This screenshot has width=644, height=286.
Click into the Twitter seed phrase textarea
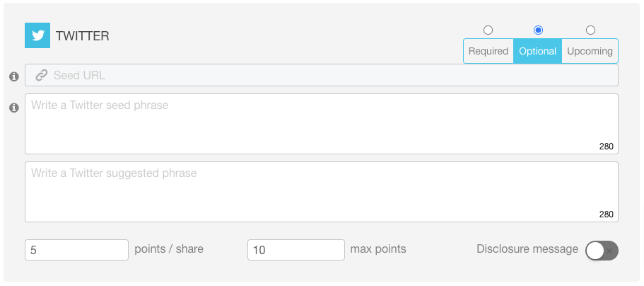322,124
